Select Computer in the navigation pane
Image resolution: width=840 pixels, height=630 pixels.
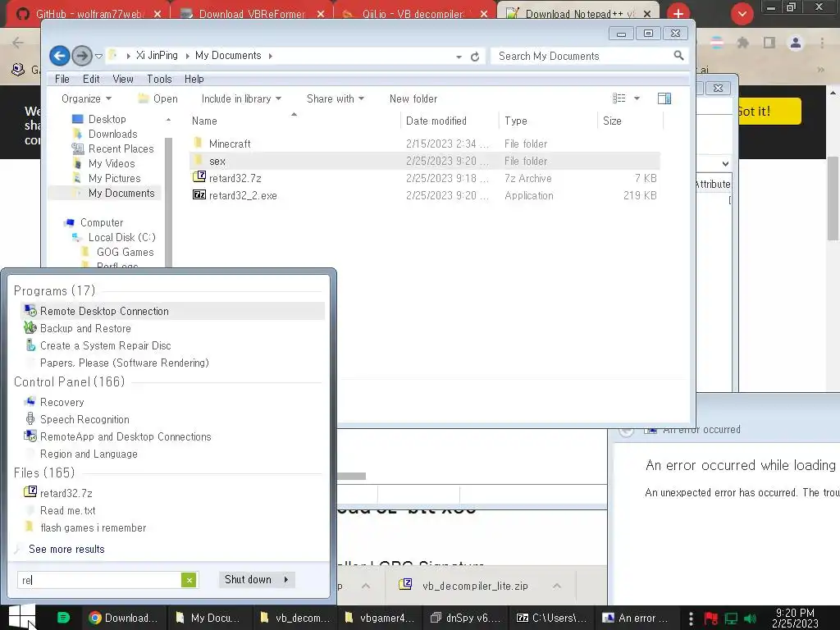click(101, 222)
